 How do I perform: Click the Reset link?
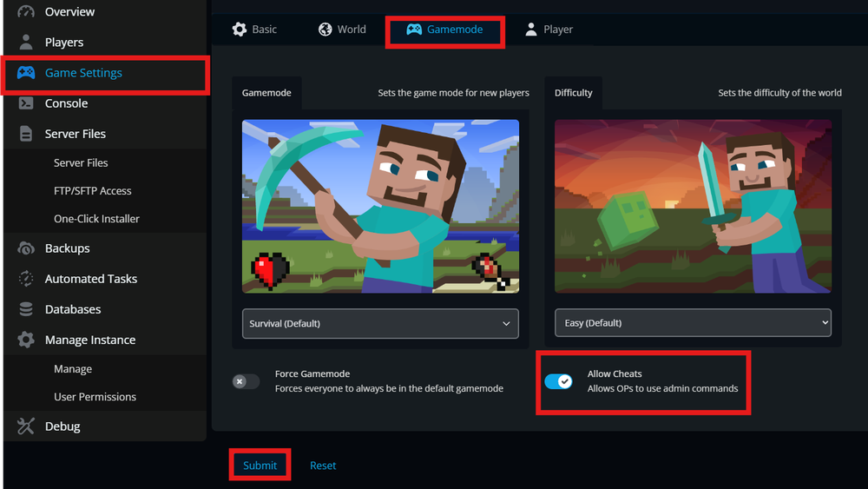323,466
